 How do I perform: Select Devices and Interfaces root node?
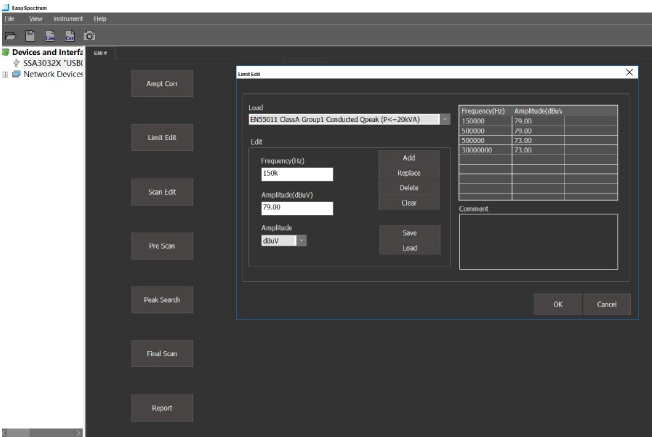click(x=47, y=52)
